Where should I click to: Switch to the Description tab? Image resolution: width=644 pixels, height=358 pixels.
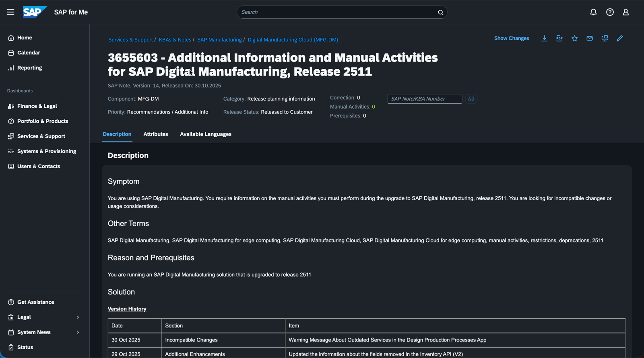117,134
